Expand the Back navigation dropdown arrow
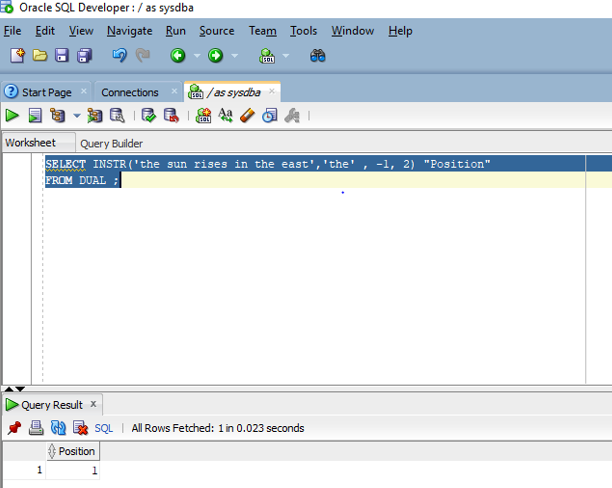The width and height of the screenshot is (612, 488). (197, 56)
